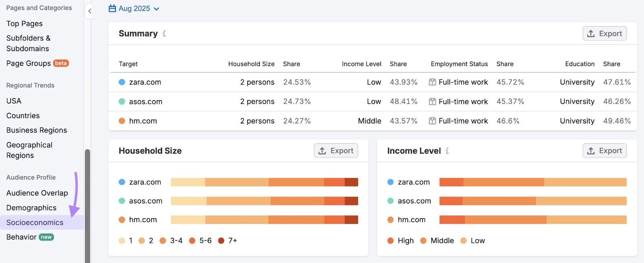Click the briefcase icon in asos.com row

[432, 101]
